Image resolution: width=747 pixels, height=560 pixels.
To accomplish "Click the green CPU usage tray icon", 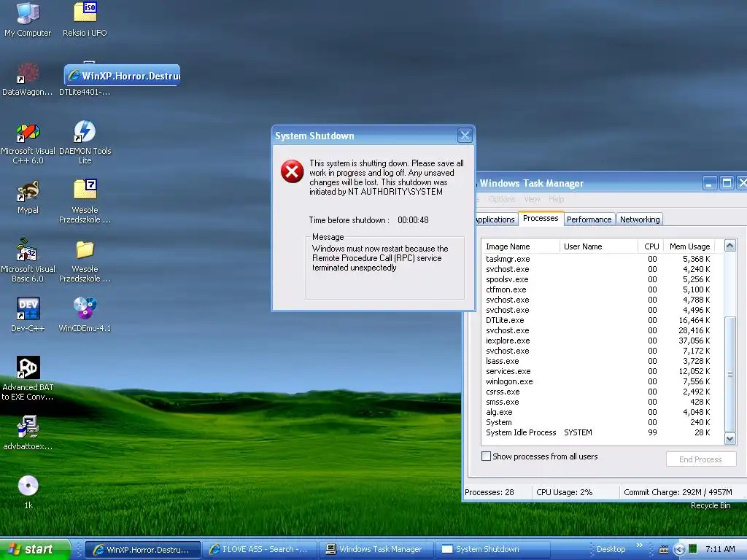I will (693, 549).
